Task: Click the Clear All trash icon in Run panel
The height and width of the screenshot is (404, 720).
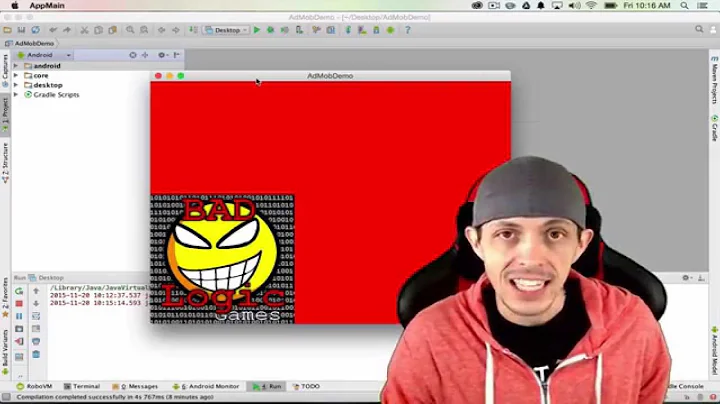Action: click(36, 354)
